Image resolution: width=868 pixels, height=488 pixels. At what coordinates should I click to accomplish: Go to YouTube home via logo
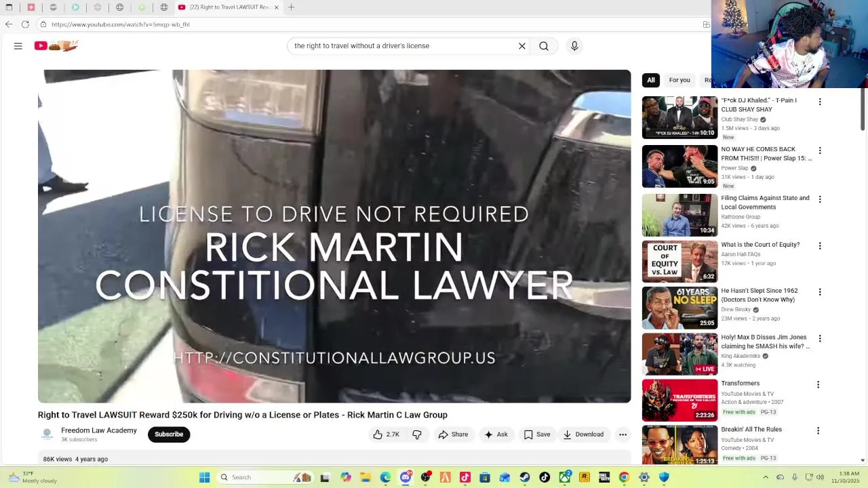(57, 45)
